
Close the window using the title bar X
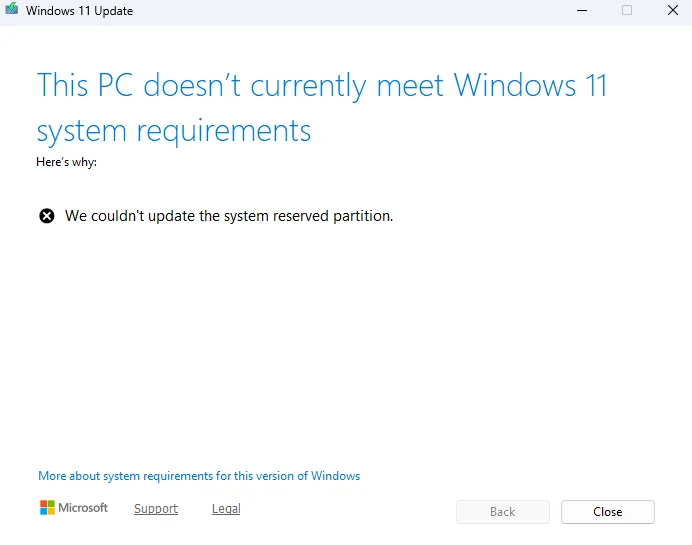pyautogui.click(x=672, y=10)
